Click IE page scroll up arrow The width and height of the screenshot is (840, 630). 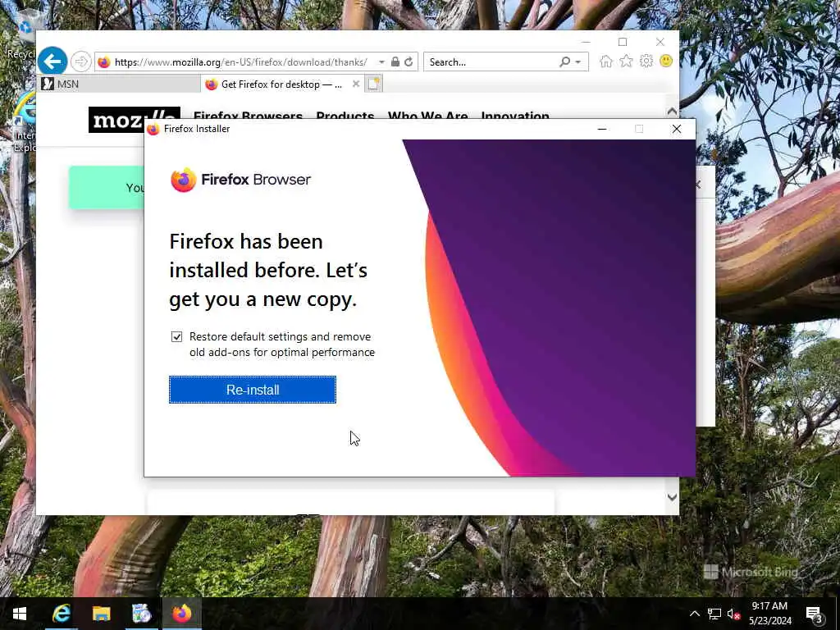point(672,112)
